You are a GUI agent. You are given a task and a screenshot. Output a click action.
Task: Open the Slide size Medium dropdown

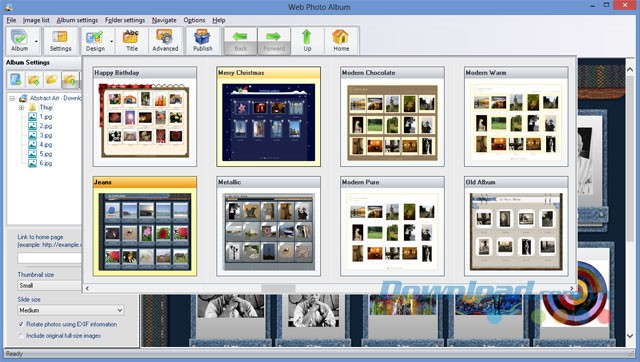click(71, 310)
